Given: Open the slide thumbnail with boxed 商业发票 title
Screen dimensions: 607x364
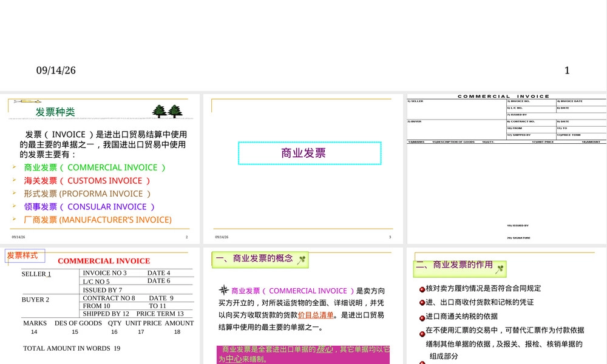Looking at the screenshot, I should click(x=303, y=169).
